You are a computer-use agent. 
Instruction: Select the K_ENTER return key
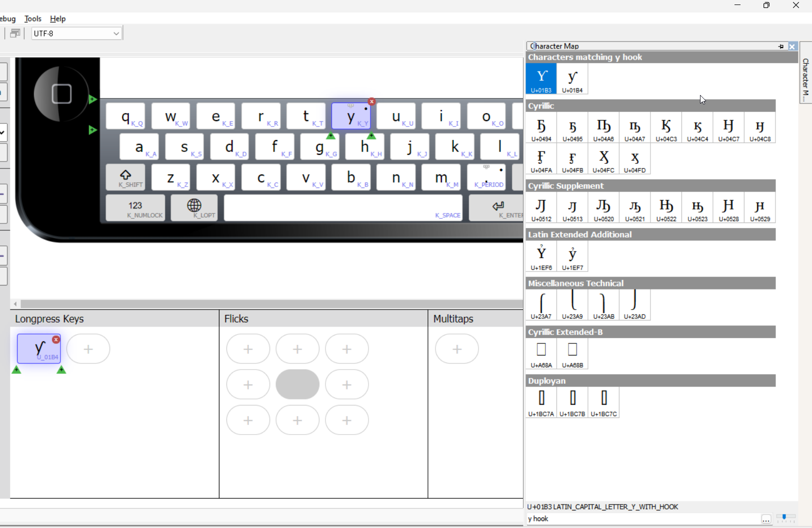click(498, 208)
